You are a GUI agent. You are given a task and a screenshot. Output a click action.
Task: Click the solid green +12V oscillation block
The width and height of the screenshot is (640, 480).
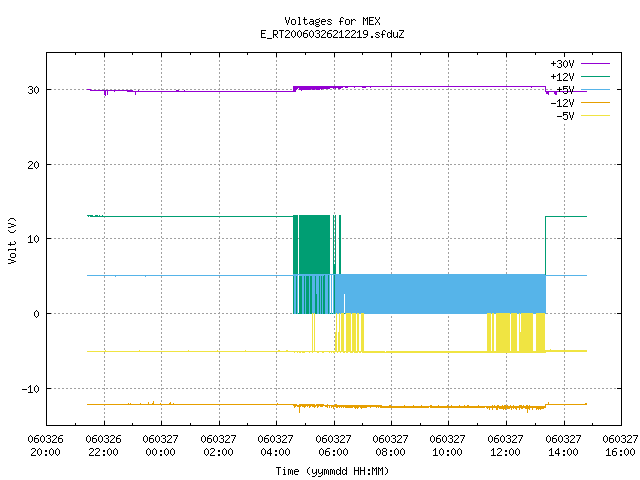(x=314, y=244)
